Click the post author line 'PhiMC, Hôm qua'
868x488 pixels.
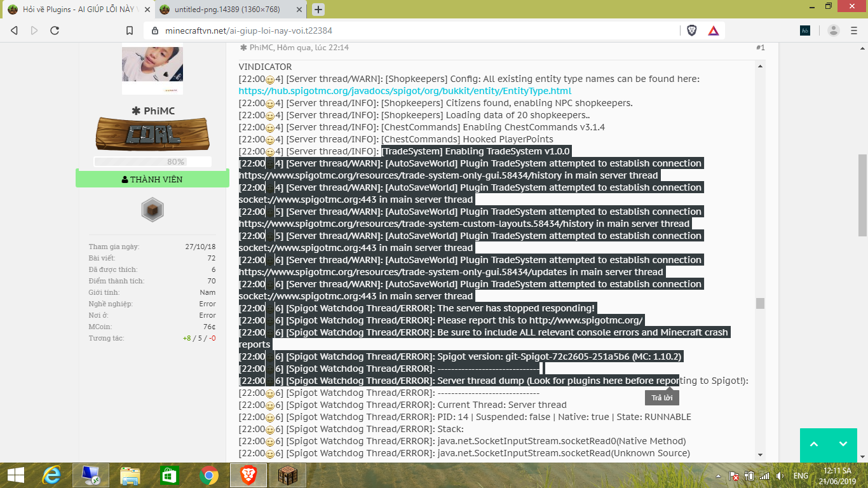pos(294,48)
